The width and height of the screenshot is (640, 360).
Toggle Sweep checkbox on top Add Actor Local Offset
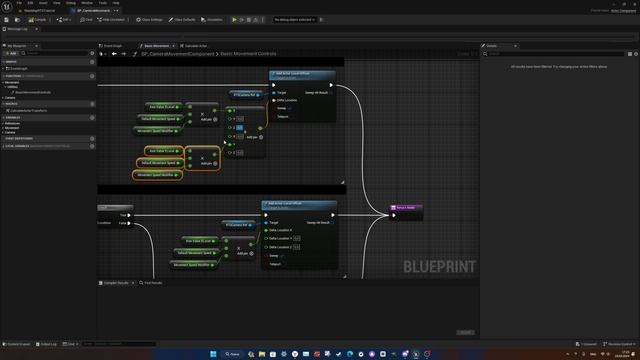click(x=290, y=108)
